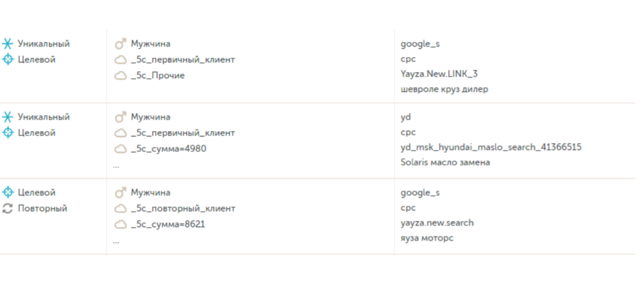Click cloud icon beside _5с_повторный_клиент
644x301 pixels.
tap(120, 209)
